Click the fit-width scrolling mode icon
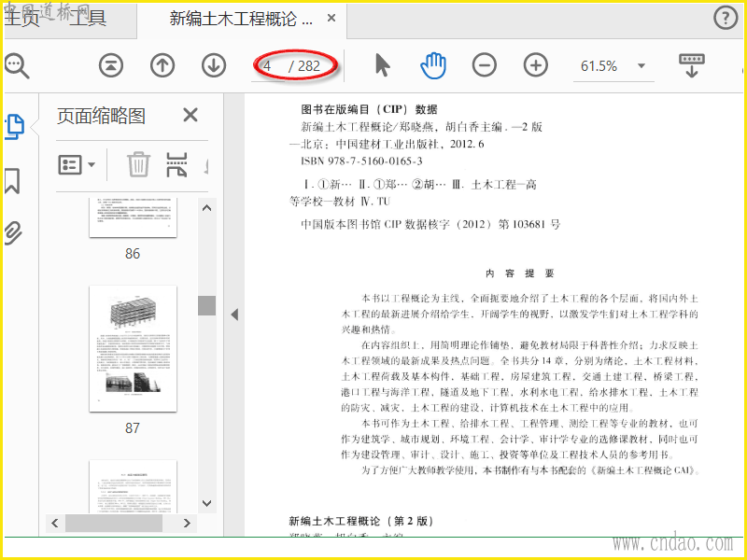Viewport: 747px width, 560px height. 692,65
